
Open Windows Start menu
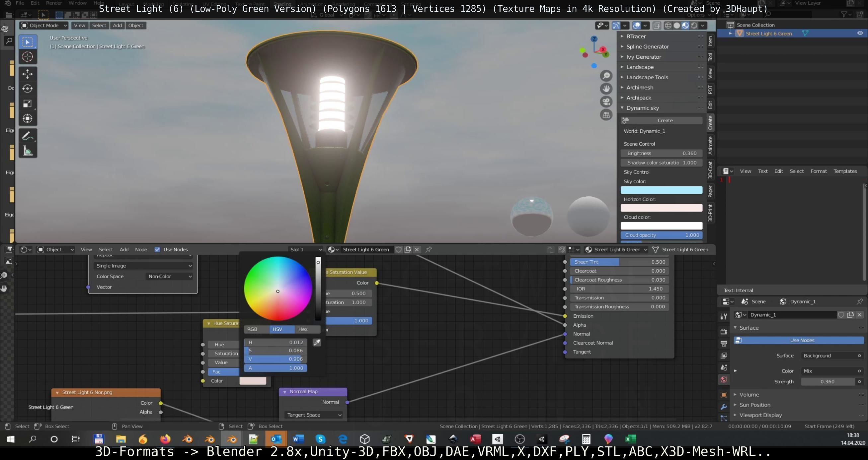(x=11, y=439)
